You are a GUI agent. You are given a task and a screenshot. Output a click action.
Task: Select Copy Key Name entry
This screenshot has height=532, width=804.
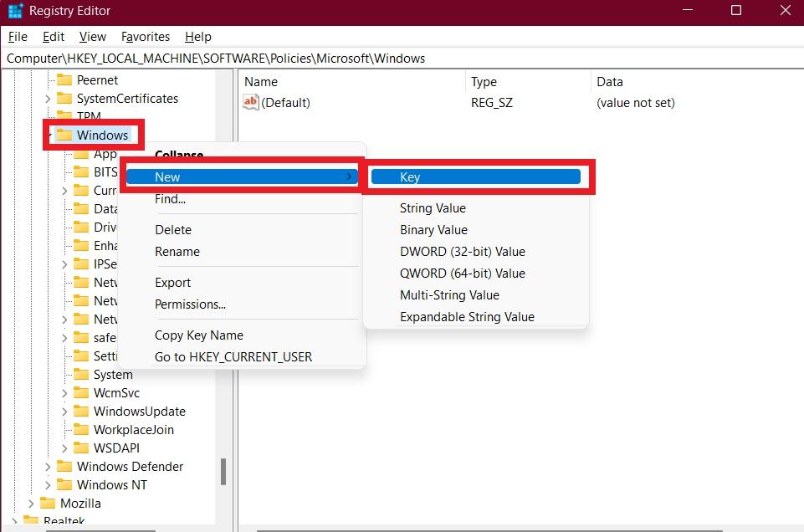pyautogui.click(x=198, y=335)
